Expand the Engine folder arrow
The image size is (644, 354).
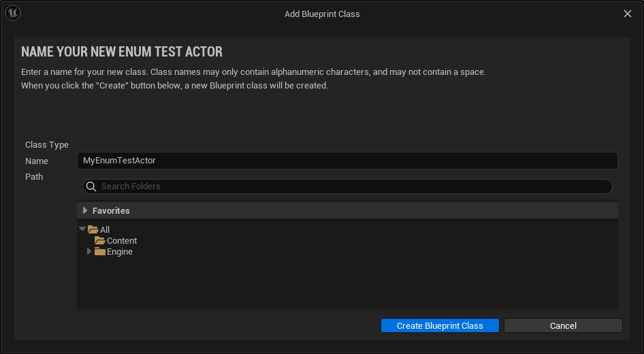(89, 251)
